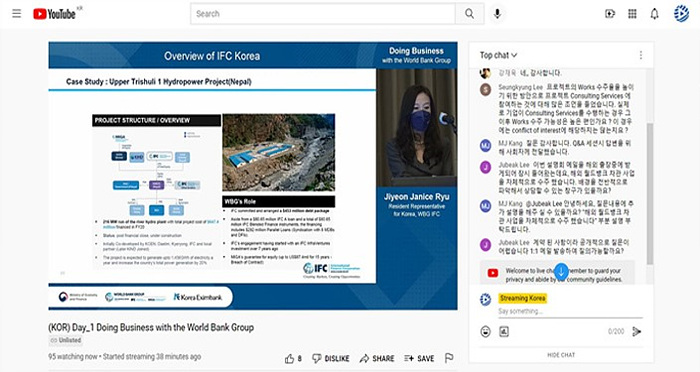Click the Seungkyung Lee author name

(521, 87)
